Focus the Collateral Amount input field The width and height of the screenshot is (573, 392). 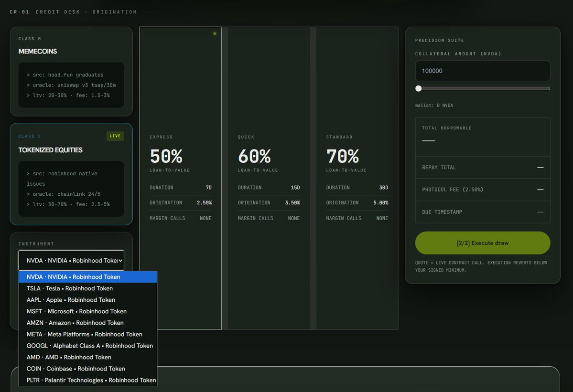tap(482, 71)
